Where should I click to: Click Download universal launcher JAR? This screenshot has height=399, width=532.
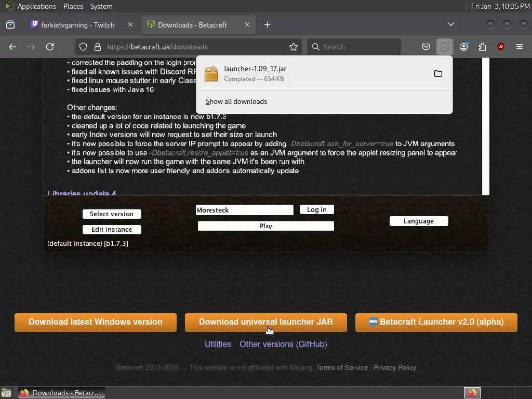click(x=265, y=322)
